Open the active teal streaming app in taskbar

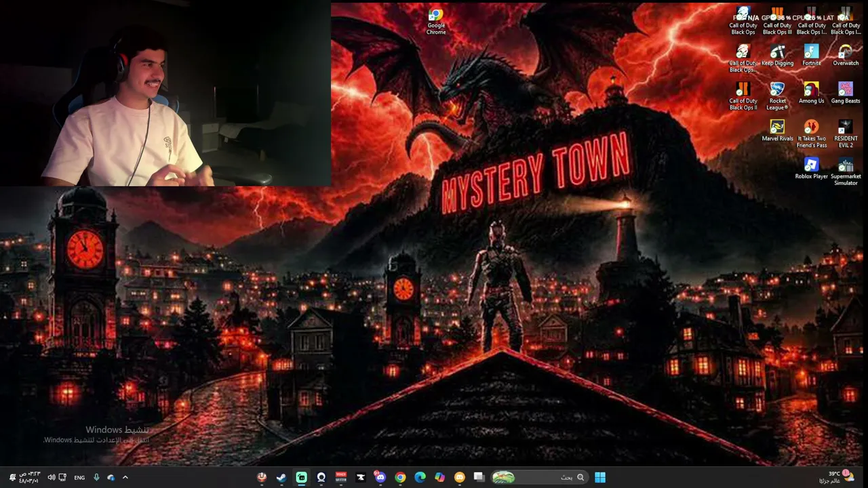(301, 477)
